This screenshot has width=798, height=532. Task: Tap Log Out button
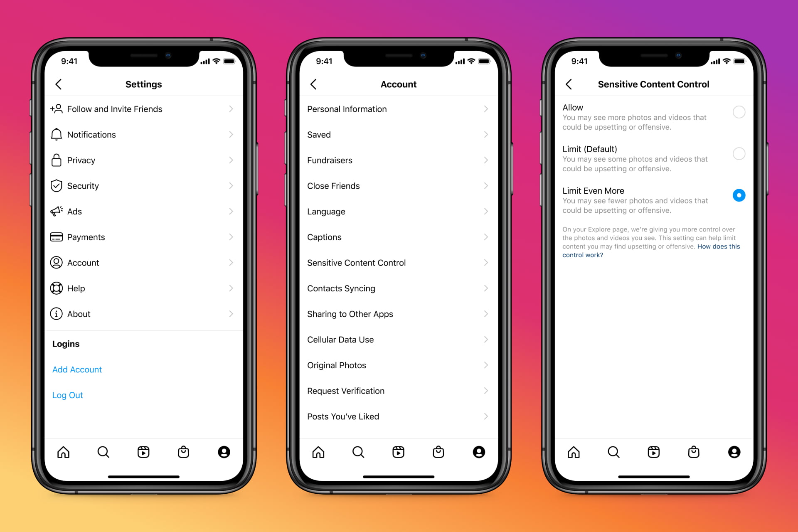pyautogui.click(x=67, y=395)
